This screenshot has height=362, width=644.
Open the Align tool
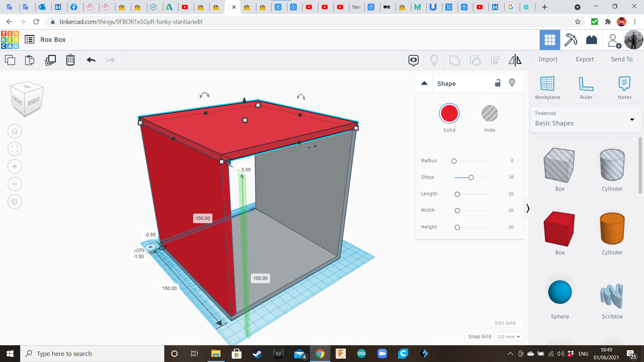[495, 60]
